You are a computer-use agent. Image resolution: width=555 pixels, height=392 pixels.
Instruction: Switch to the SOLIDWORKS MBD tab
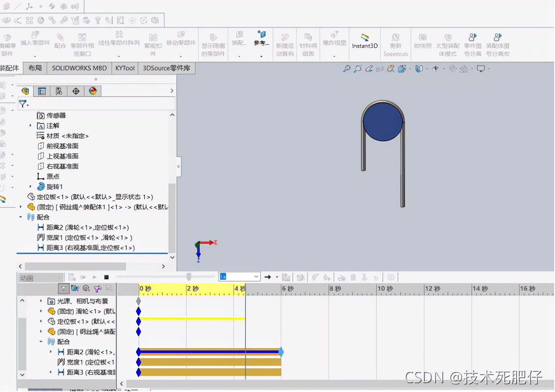[x=79, y=68]
